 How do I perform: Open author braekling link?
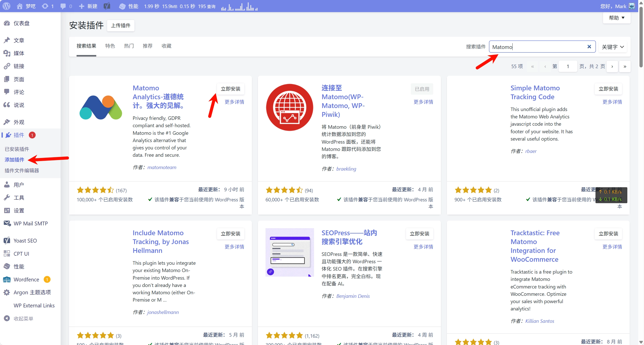coord(346,169)
